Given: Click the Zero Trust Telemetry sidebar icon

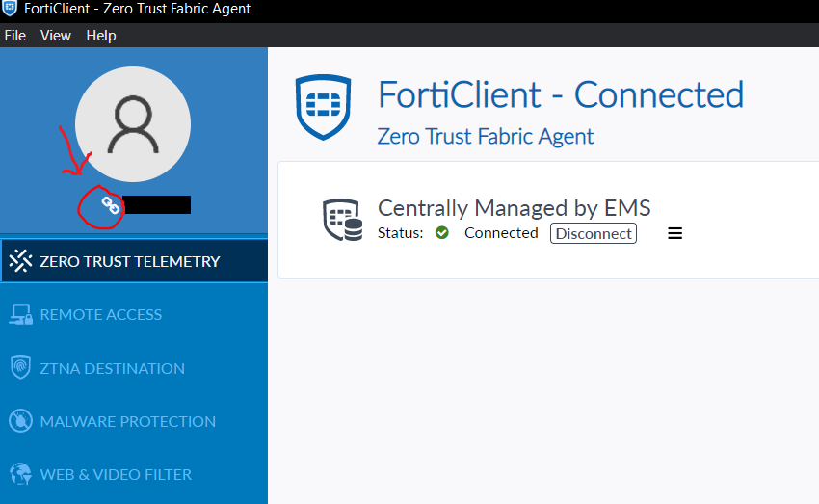Looking at the screenshot, I should [21, 261].
